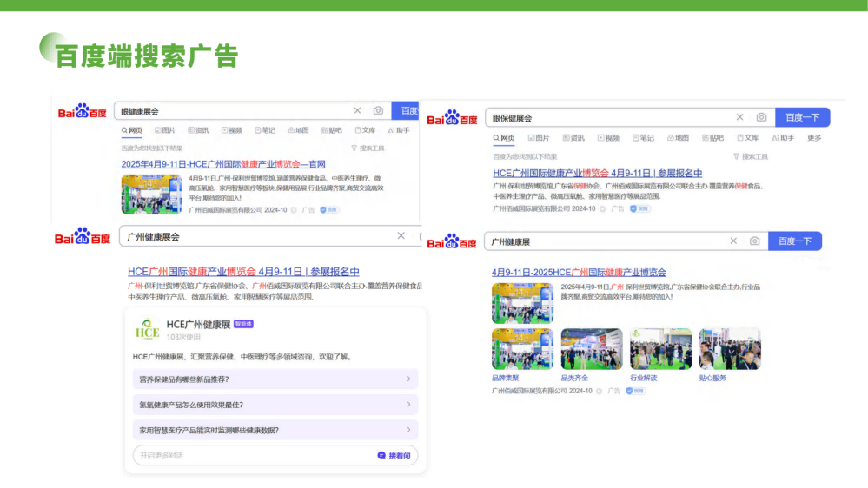Screen dimensions: 868x488
Task: Open camera search in 眼保健展会 box
Action: (x=762, y=117)
